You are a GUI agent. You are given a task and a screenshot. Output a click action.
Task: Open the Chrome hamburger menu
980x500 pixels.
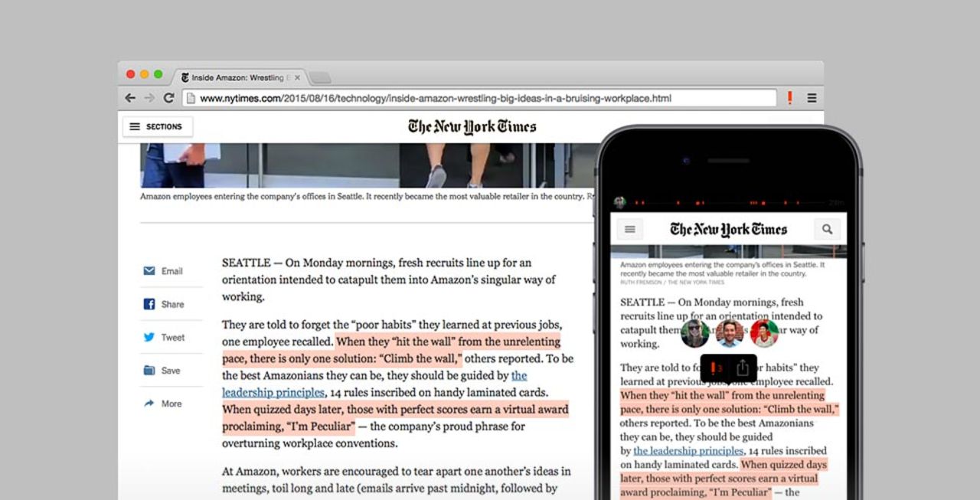pos(812,98)
